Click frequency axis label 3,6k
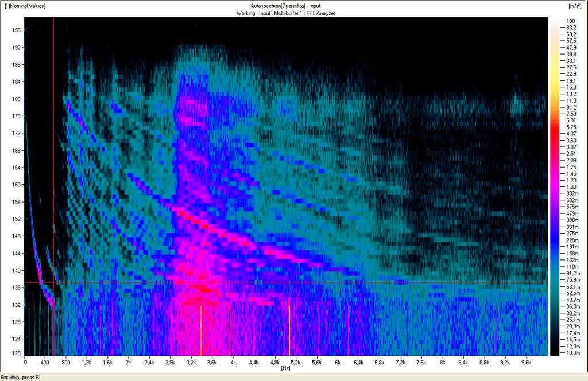Viewport: 588px width, 381px height. [x=212, y=363]
